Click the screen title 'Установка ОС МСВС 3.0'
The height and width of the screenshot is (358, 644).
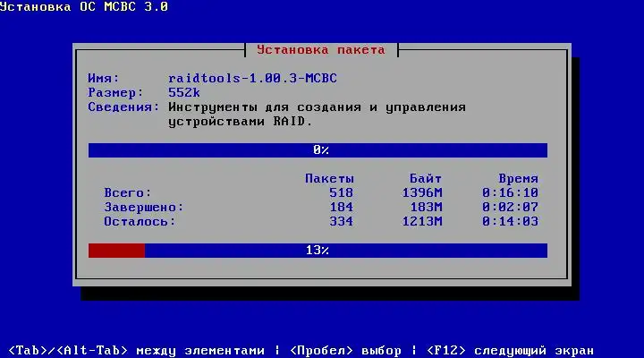pyautogui.click(x=84, y=6)
